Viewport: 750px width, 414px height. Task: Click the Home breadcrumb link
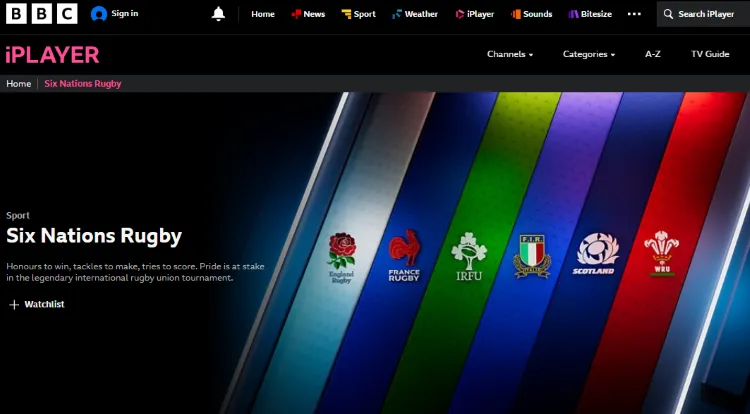coord(19,84)
